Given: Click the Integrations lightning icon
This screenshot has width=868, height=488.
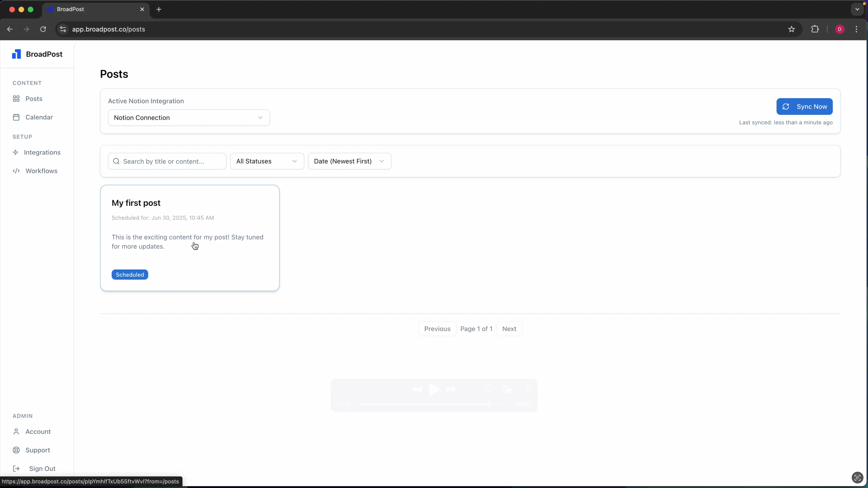Looking at the screenshot, I should (x=16, y=152).
